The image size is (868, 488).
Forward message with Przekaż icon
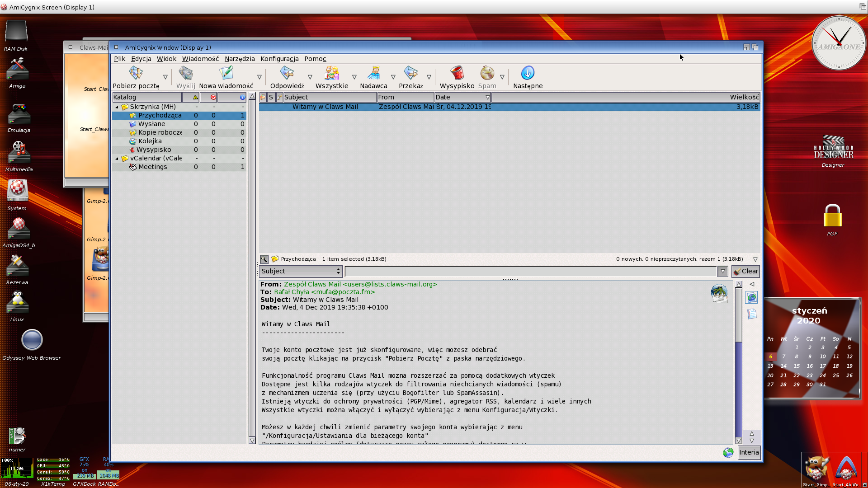[x=410, y=73]
